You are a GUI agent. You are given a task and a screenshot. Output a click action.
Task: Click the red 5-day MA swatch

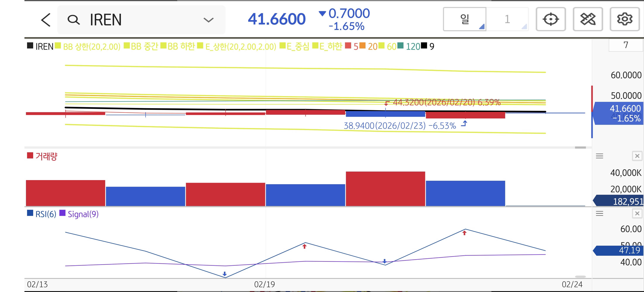(348, 46)
